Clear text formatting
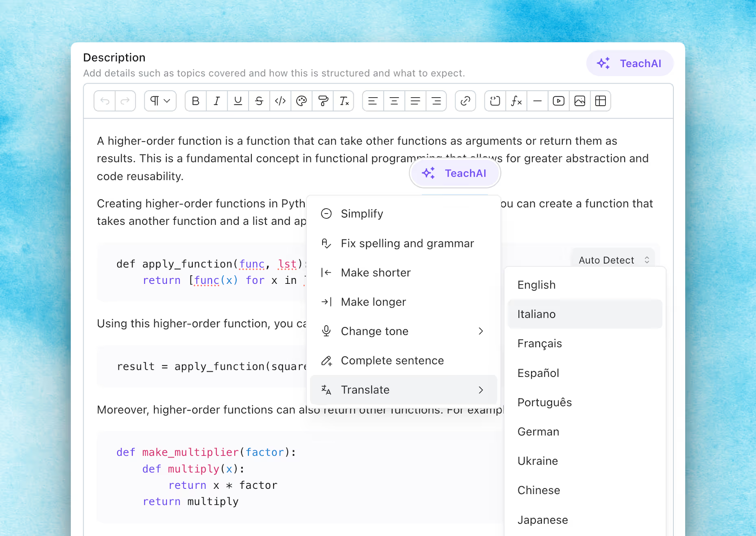The image size is (756, 536). point(344,101)
